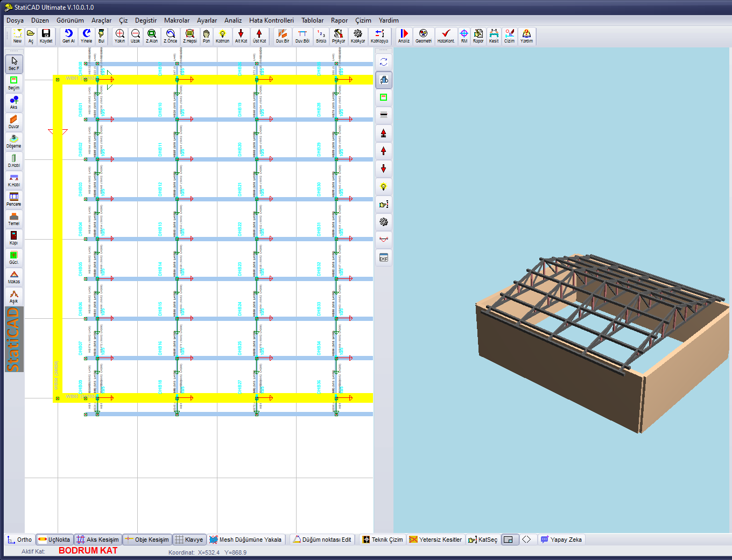
Task: Click the Kesit section toolbar icon
Action: click(494, 36)
